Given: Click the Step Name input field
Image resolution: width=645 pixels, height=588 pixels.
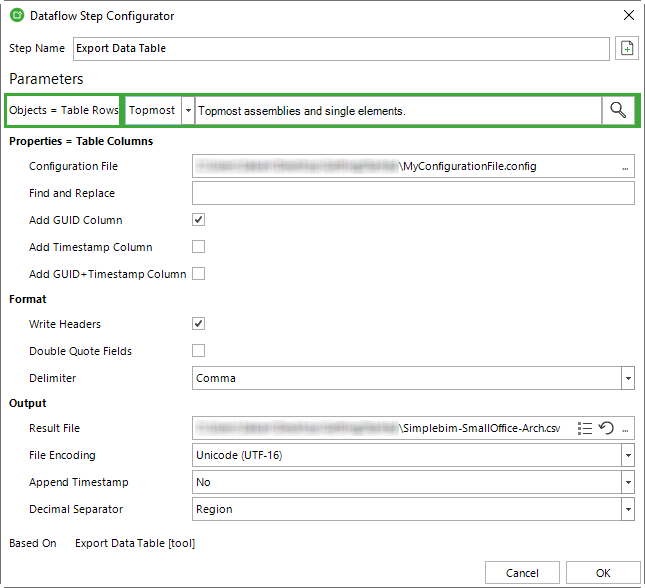Looking at the screenshot, I should 341,49.
